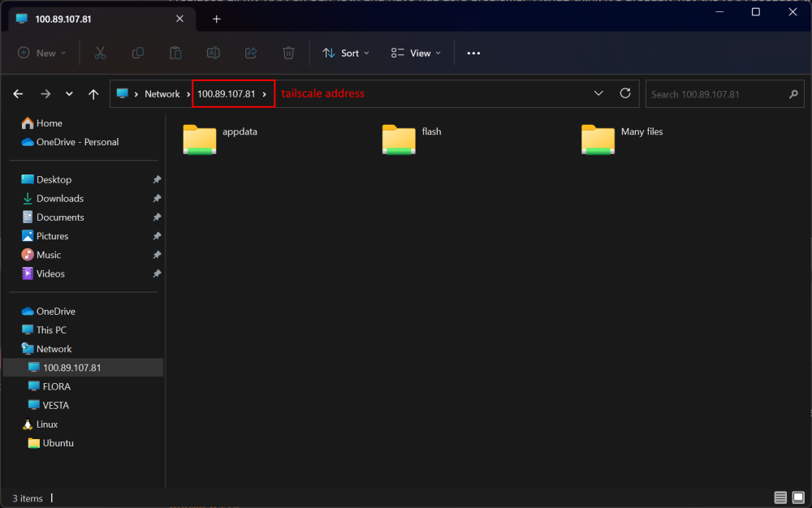This screenshot has width=812, height=508.
Task: Click the Share icon in toolbar
Action: pyautogui.click(x=251, y=53)
